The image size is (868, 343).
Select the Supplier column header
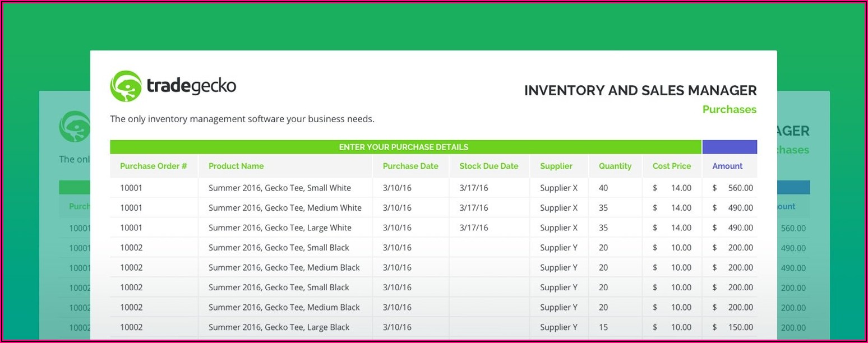(x=556, y=166)
